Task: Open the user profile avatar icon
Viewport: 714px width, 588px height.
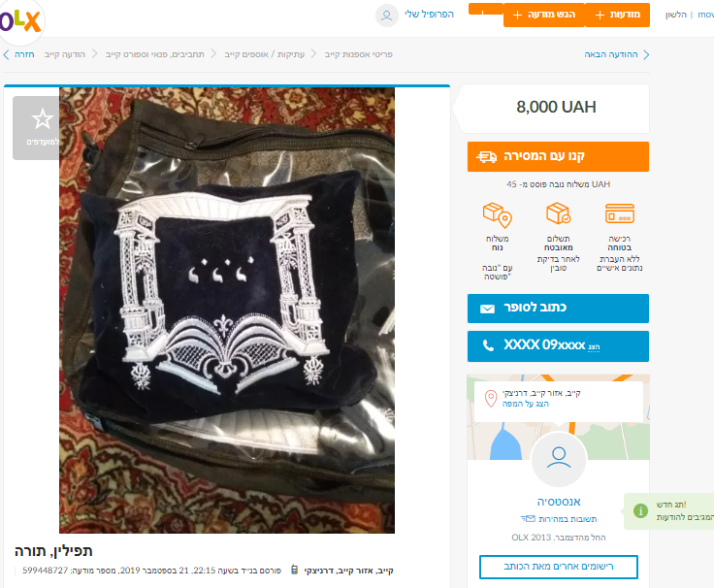Action: tap(387, 16)
